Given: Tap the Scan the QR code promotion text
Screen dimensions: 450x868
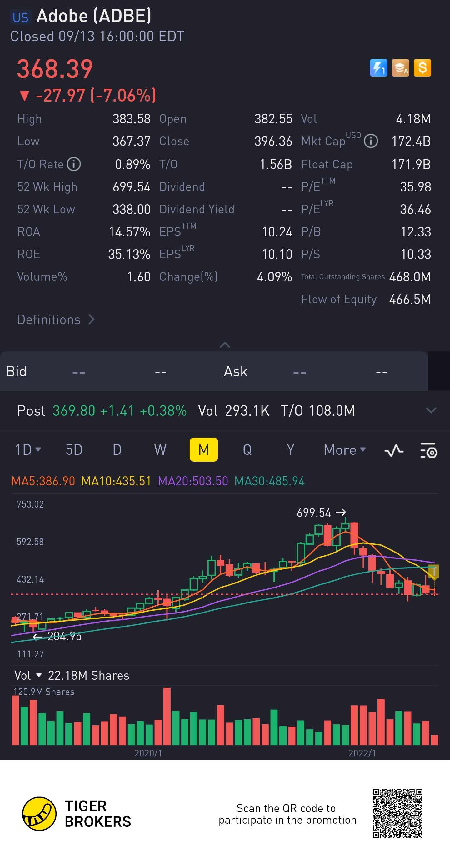Looking at the screenshot, I should [287, 814].
